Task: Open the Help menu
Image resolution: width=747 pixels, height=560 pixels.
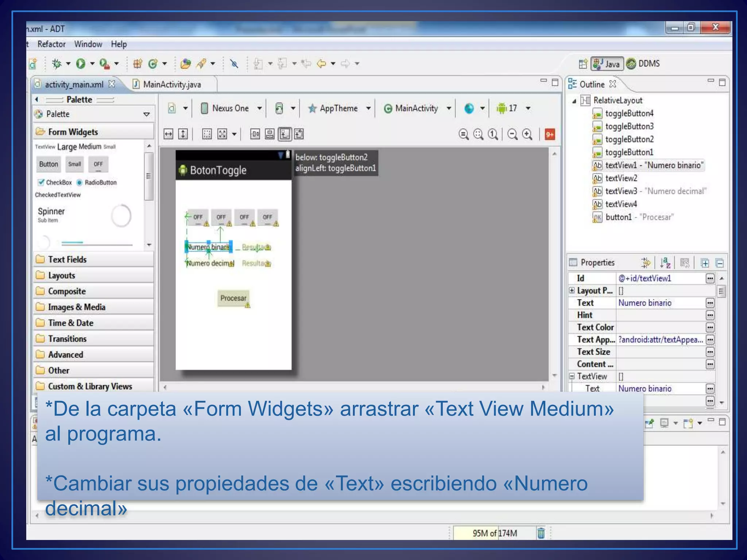Action: pos(119,44)
